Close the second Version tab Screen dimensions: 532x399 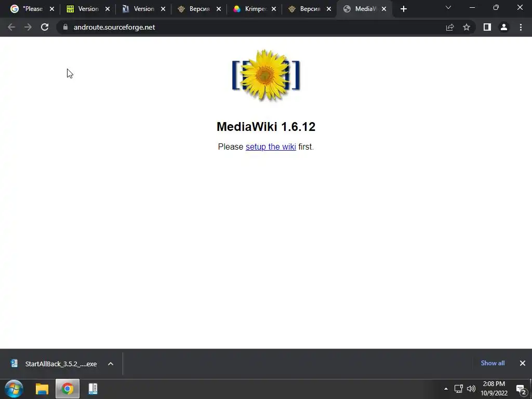[x=163, y=9]
